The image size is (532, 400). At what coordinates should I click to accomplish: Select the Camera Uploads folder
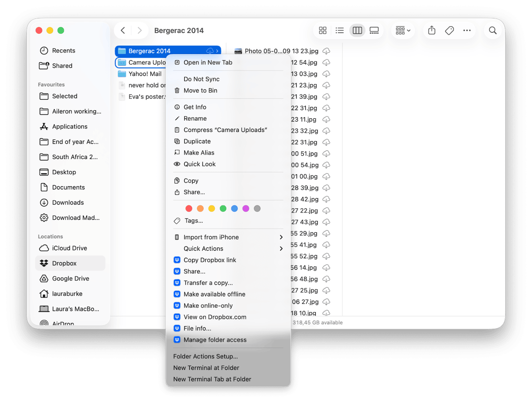(143, 62)
